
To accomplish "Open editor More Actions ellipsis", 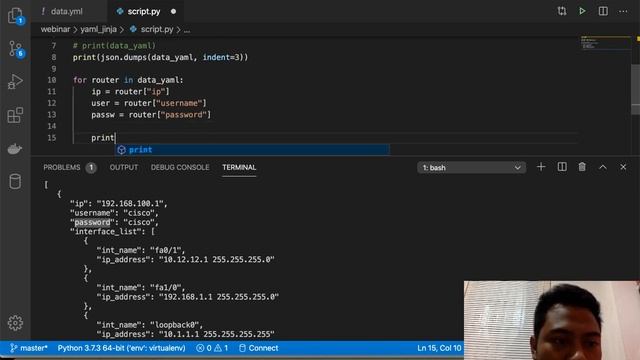I will point(623,11).
